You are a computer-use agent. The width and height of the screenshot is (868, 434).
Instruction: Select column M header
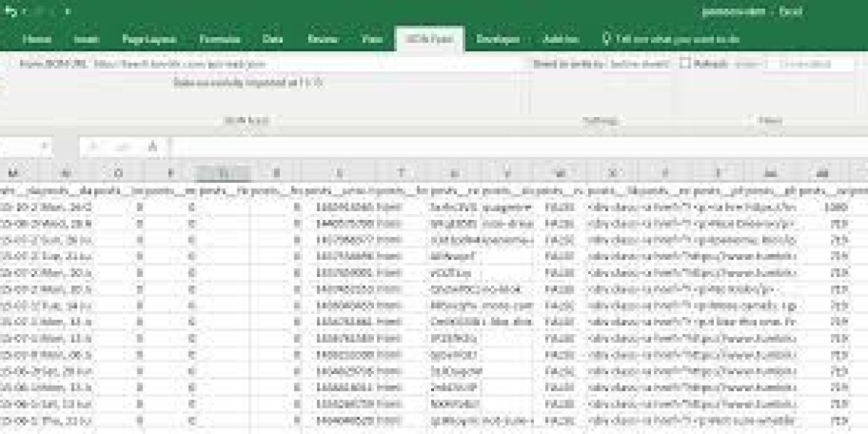(x=14, y=174)
